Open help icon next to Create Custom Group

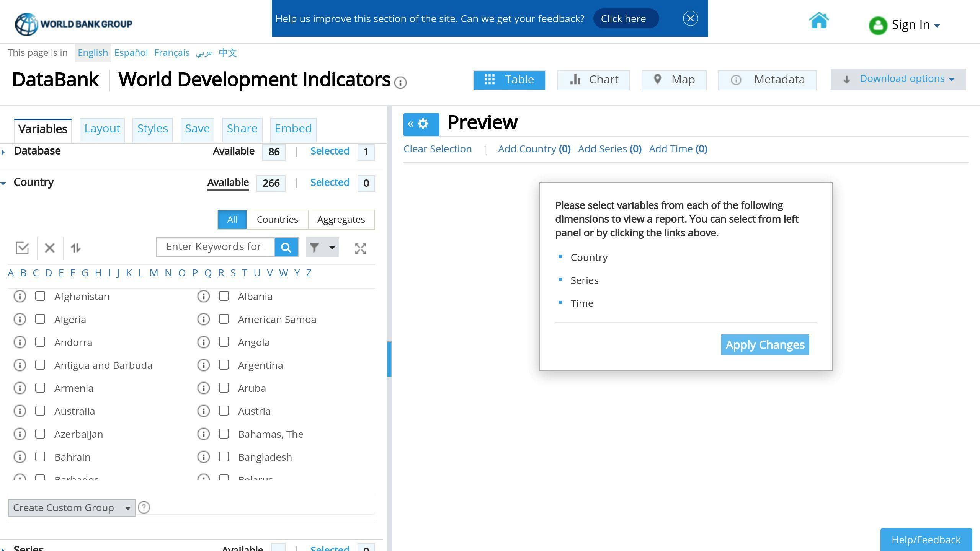144,507
